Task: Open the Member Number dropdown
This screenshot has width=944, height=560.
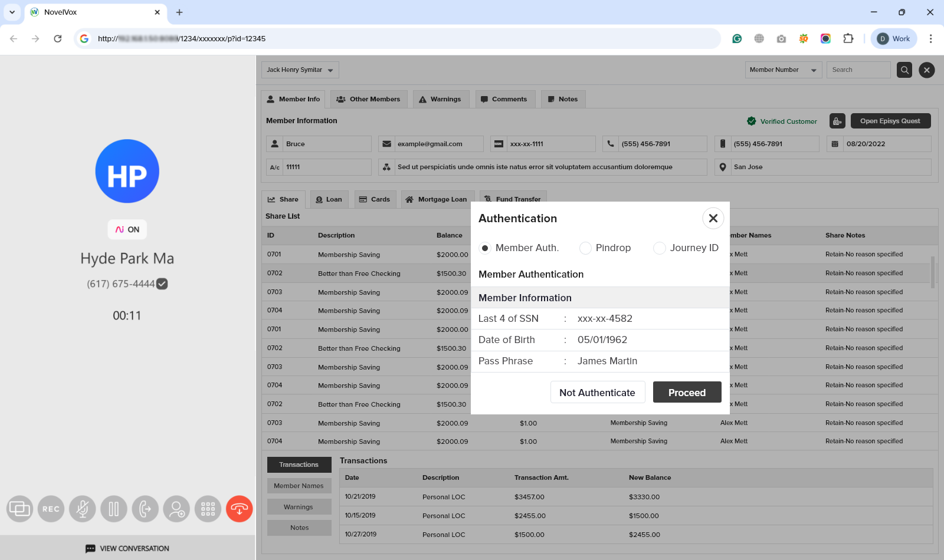Action: click(783, 70)
